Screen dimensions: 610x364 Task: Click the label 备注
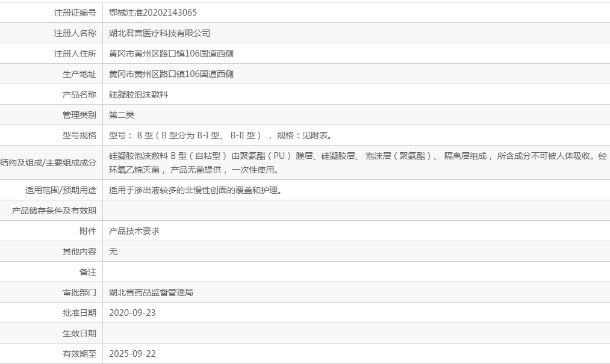click(x=88, y=272)
